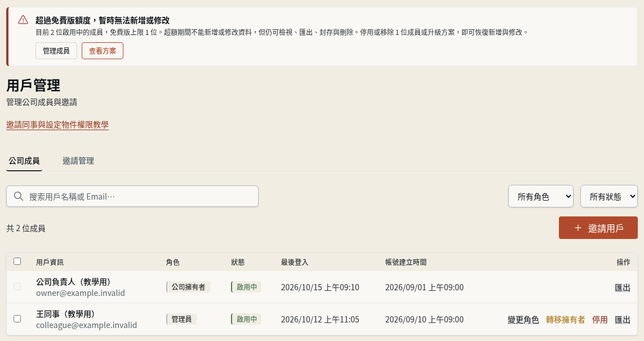
Task: Click the 操作 column header
Action: click(x=624, y=262)
